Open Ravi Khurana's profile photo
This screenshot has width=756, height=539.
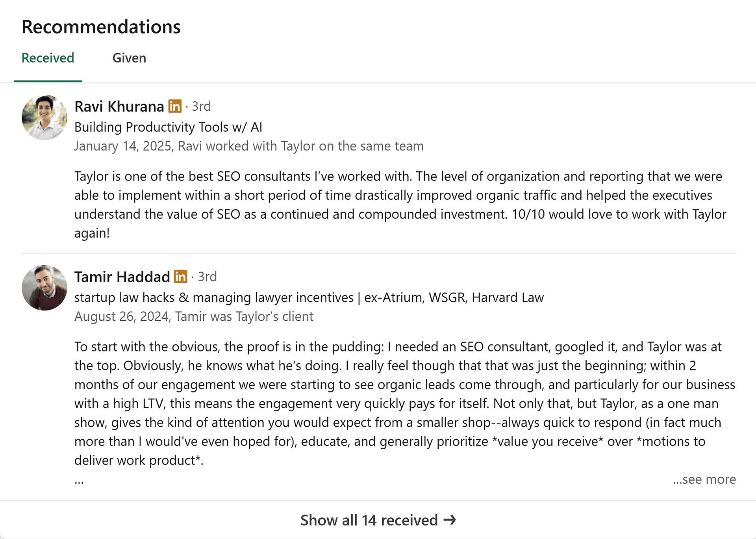44,117
